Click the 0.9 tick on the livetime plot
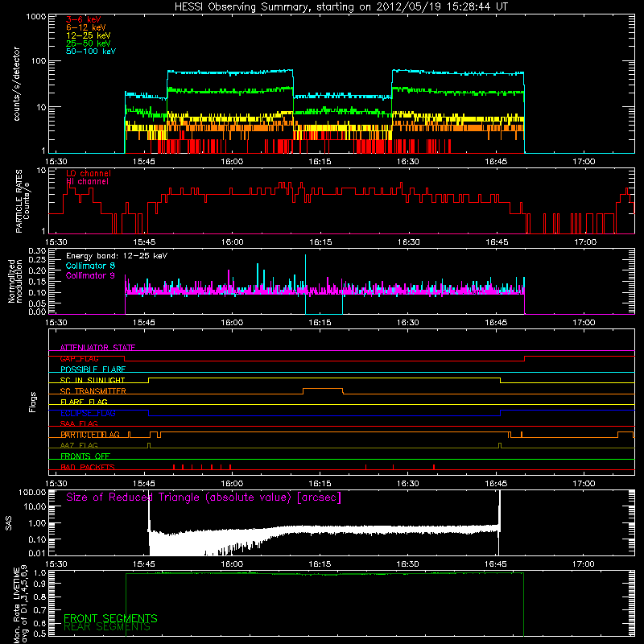Viewport: 644px width, 644px height. click(x=39, y=584)
